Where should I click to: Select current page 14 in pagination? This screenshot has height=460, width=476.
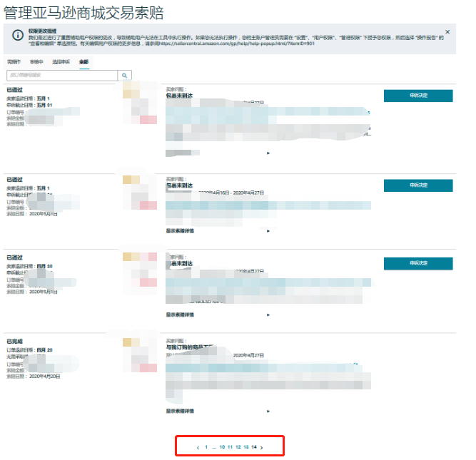pos(254,447)
